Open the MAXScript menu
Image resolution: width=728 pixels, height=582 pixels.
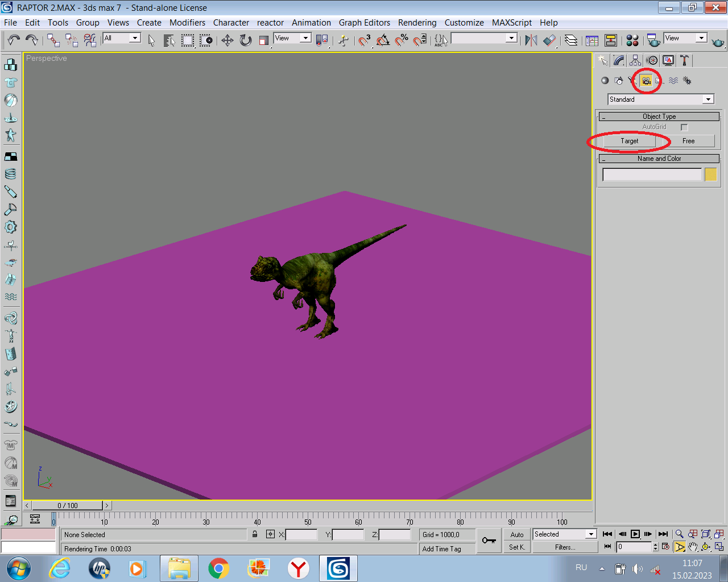click(x=512, y=23)
